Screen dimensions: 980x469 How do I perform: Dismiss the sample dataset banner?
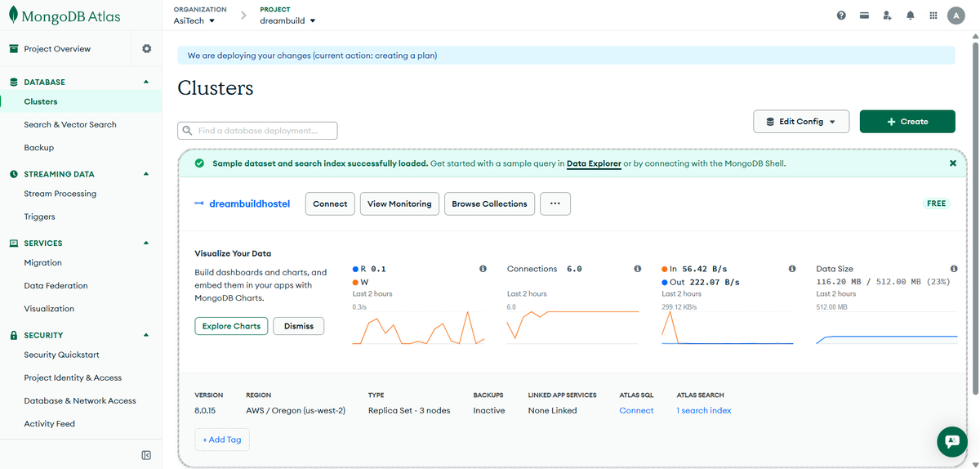(952, 163)
